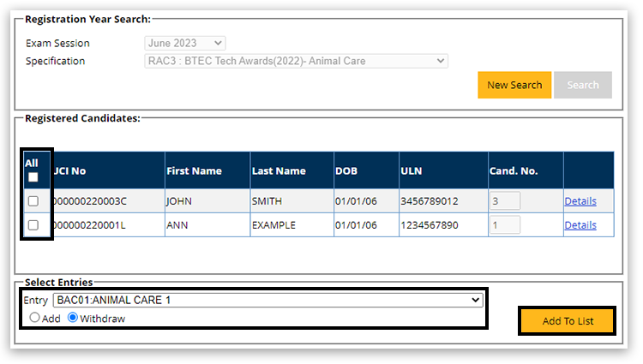Click the JCI No column header
The height and width of the screenshot is (364, 643).
(x=70, y=170)
